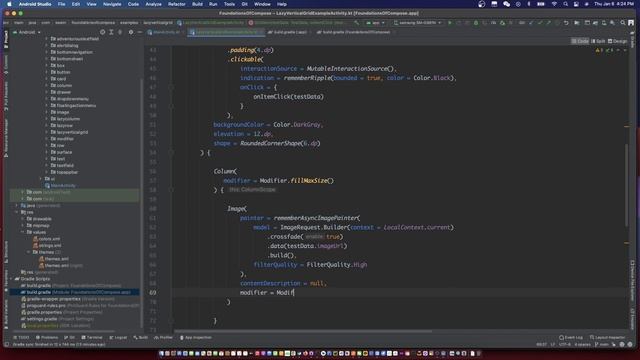Click the editor vertical scrollbar

(627, 184)
